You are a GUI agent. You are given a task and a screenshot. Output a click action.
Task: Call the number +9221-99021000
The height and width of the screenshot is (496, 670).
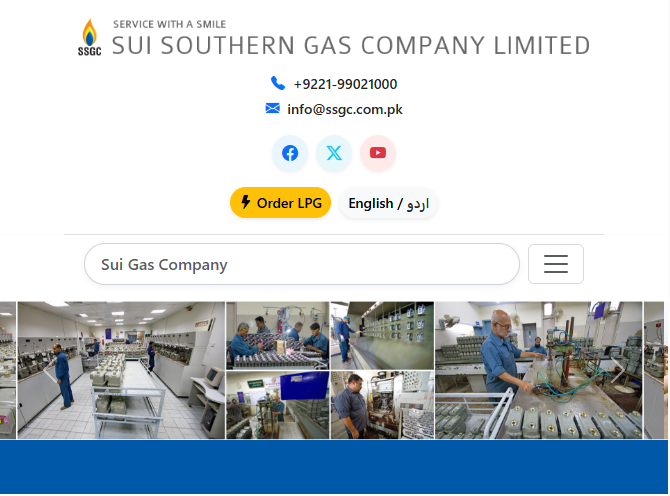(345, 84)
